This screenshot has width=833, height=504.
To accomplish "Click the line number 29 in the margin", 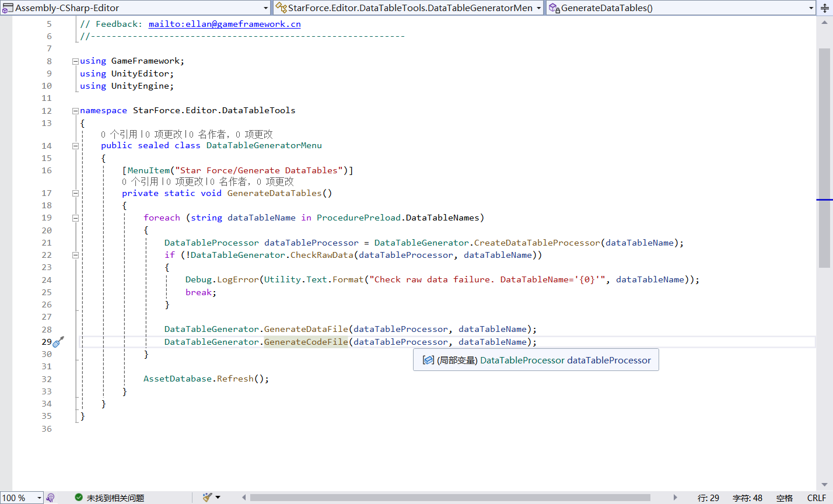I will pyautogui.click(x=47, y=342).
